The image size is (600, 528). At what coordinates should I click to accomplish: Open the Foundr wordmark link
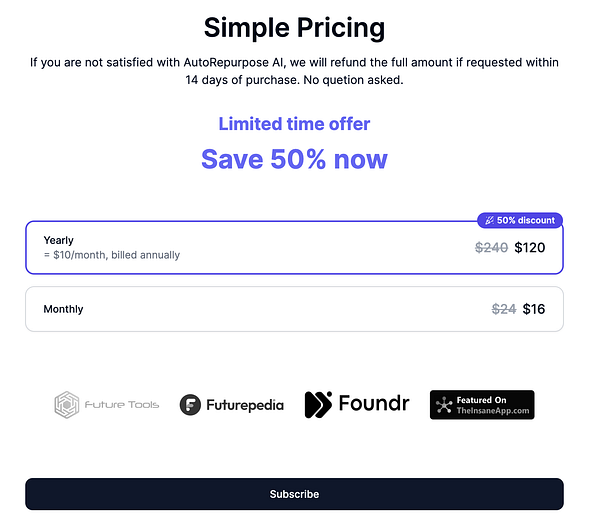tap(373, 405)
